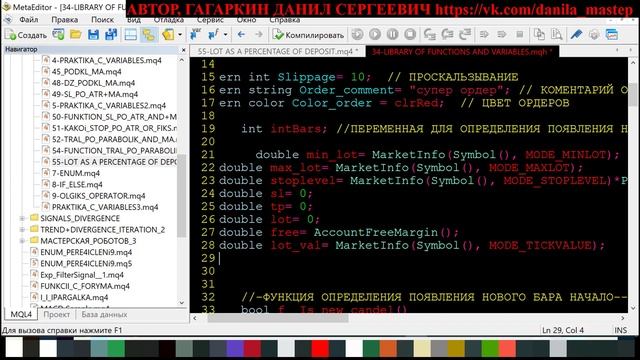This screenshot has height=360, width=640.
Task: Click the editor horizontal scroll-right arrow
Action: [623, 318]
